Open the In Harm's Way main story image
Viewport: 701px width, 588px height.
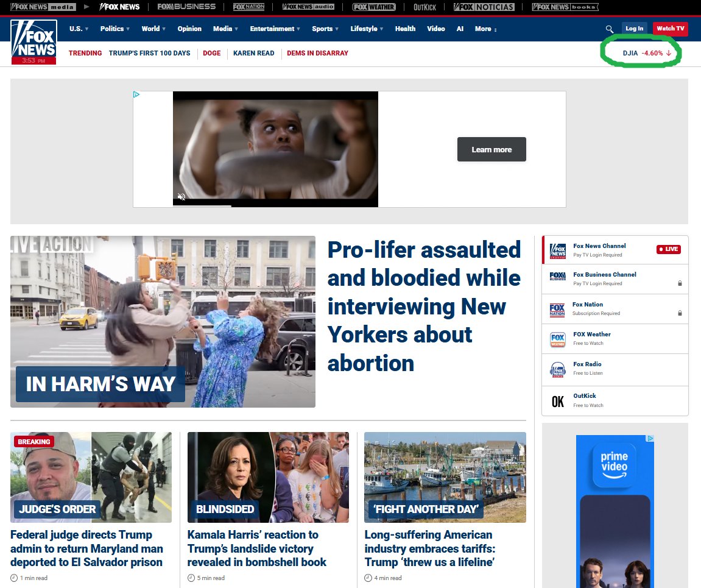(163, 322)
